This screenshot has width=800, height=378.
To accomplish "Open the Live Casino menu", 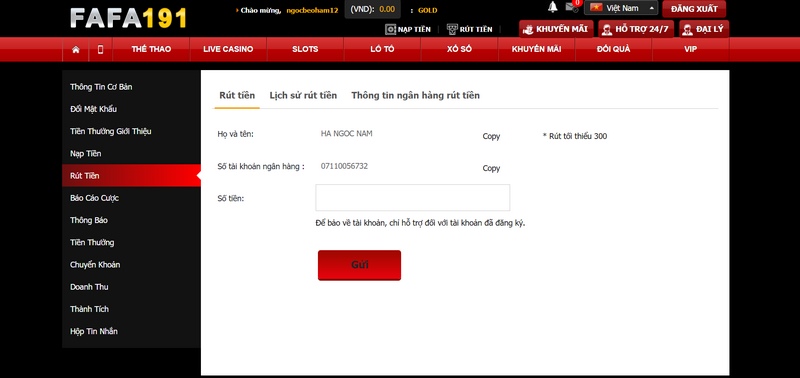I will click(x=228, y=49).
